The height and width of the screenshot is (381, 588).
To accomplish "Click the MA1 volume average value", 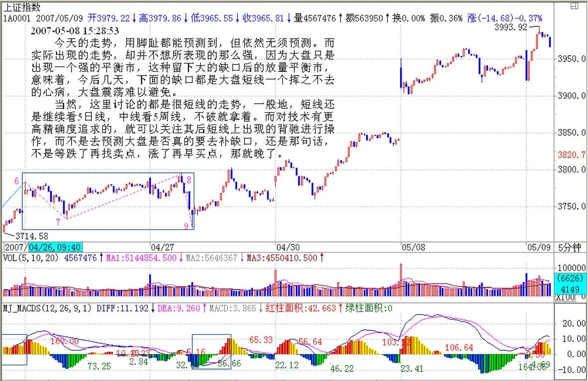I will (x=142, y=258).
